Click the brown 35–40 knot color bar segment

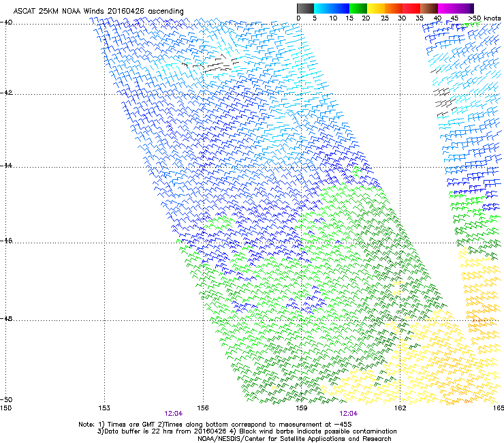click(429, 8)
